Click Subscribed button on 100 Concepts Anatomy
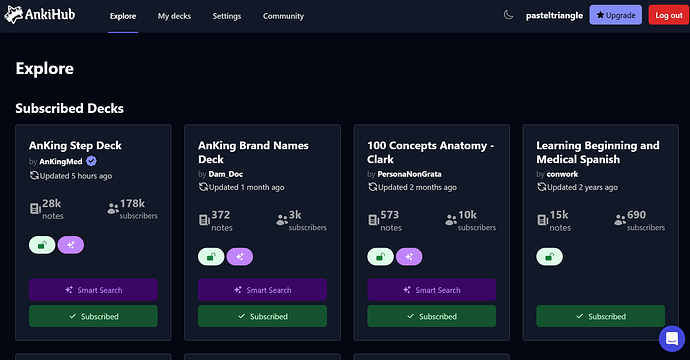Viewport: 690px width, 360px height. pos(432,316)
